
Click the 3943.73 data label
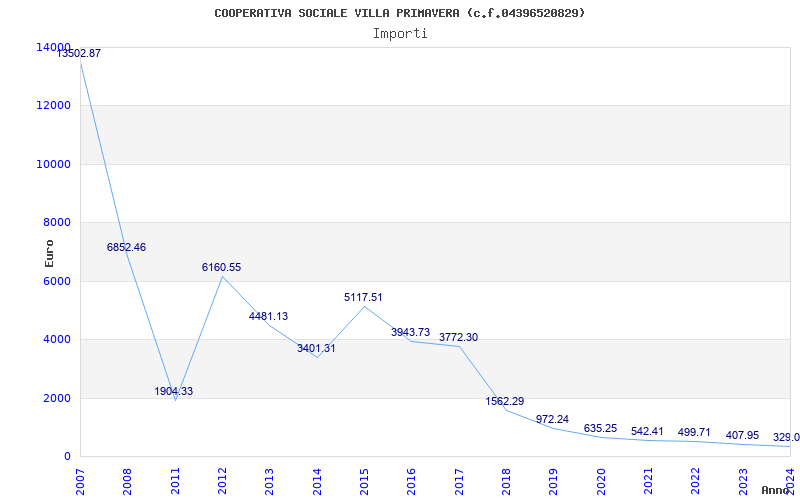point(411,332)
